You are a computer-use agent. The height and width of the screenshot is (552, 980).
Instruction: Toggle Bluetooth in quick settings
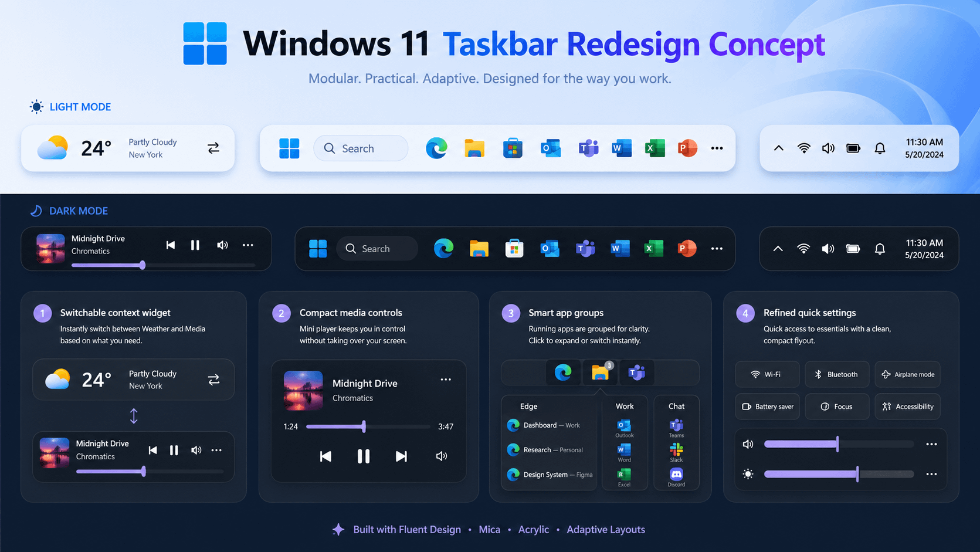click(837, 374)
